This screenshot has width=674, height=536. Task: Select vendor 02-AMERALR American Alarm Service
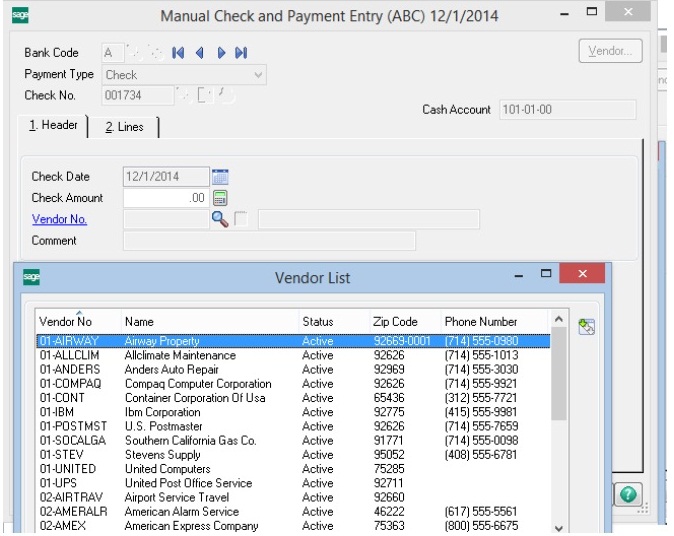click(293, 511)
